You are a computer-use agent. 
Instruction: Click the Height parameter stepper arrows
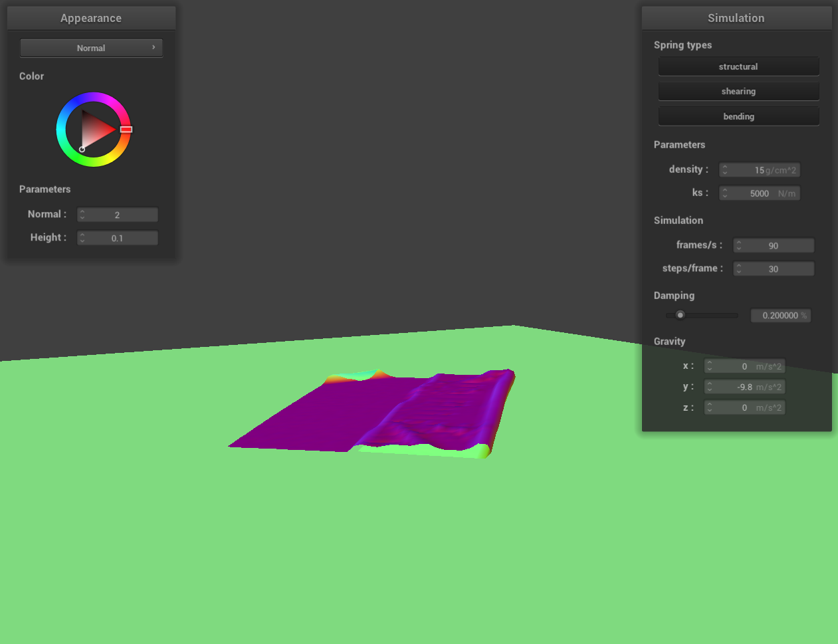click(x=82, y=238)
